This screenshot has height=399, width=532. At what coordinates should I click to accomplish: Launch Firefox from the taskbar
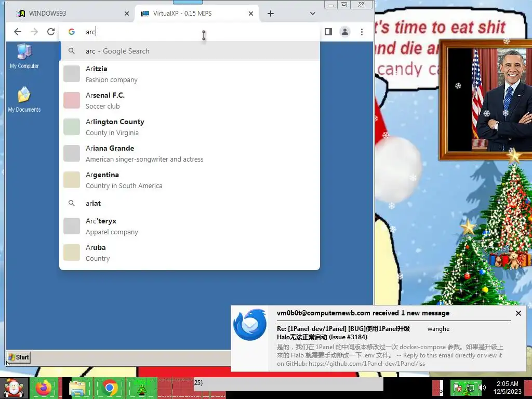pos(44,388)
